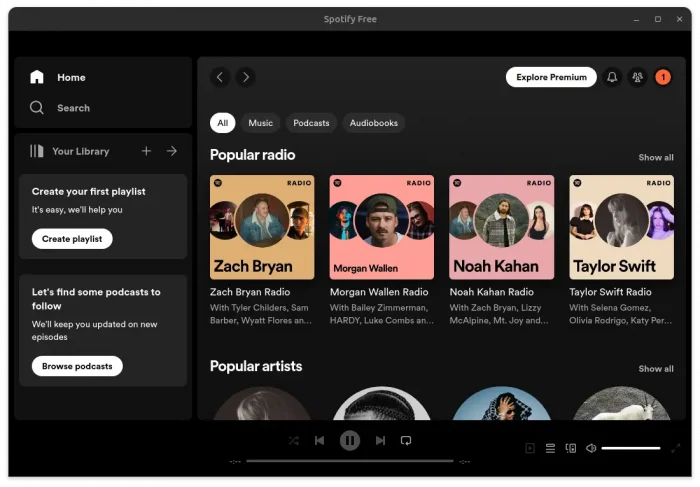
Task: Open the notifications bell
Action: (612, 77)
